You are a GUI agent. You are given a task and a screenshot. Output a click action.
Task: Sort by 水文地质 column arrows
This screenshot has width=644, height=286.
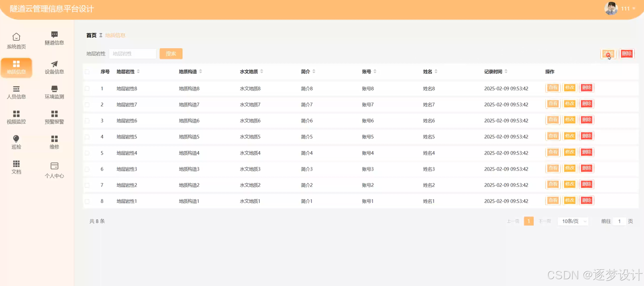[x=262, y=71]
